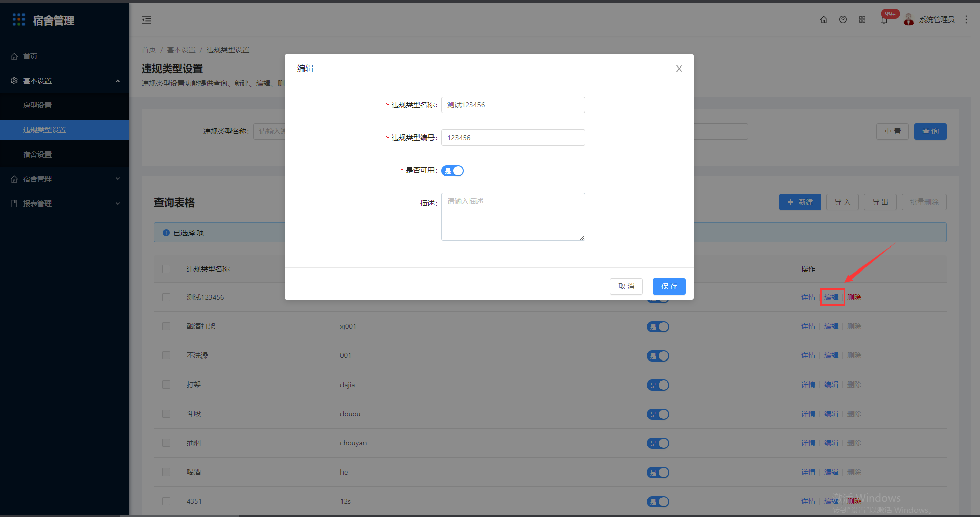
Task: Click the report icon beside 报表管理
Action: coord(14,204)
